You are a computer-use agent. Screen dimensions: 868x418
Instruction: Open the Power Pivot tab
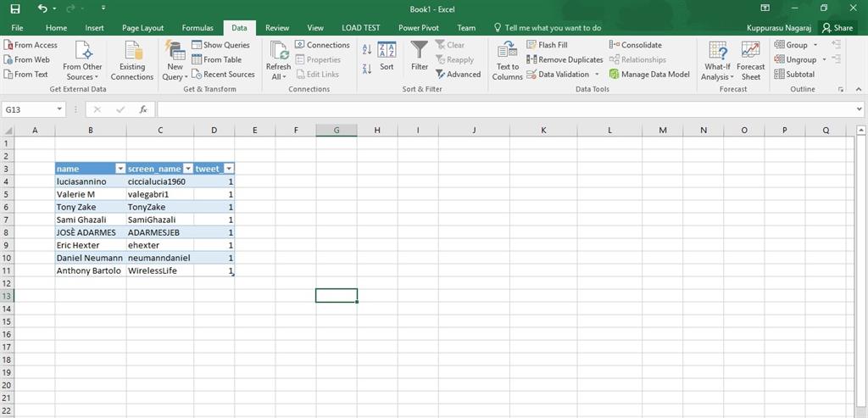419,28
